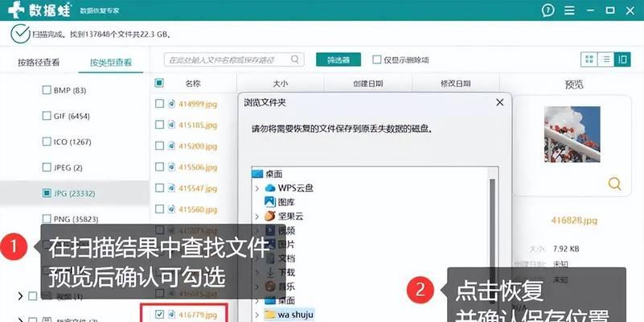644x322 pixels.
Task: Click the preview image thumbnail
Action: point(572,134)
